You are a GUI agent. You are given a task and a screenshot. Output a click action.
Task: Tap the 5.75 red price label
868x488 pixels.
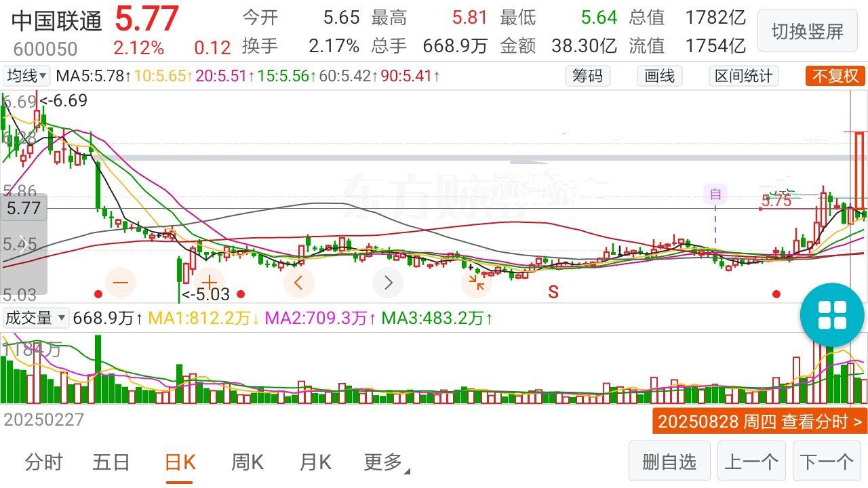point(776,201)
